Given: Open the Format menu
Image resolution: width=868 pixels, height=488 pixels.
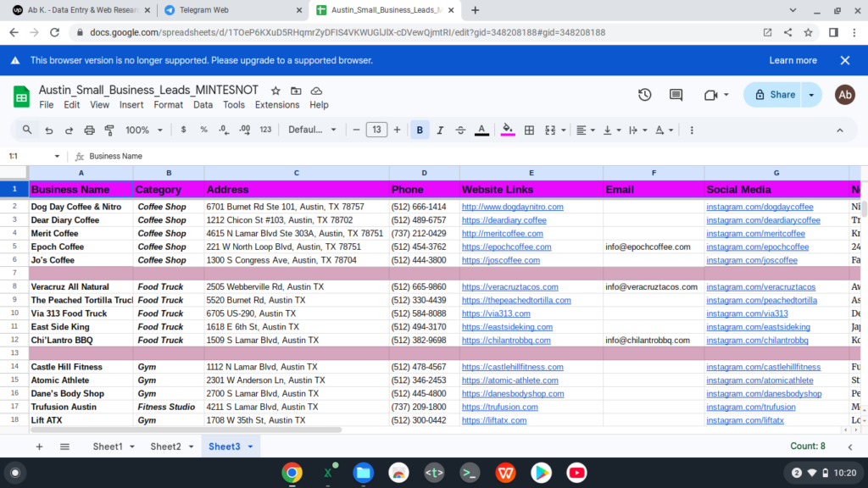Looking at the screenshot, I should click(x=169, y=104).
